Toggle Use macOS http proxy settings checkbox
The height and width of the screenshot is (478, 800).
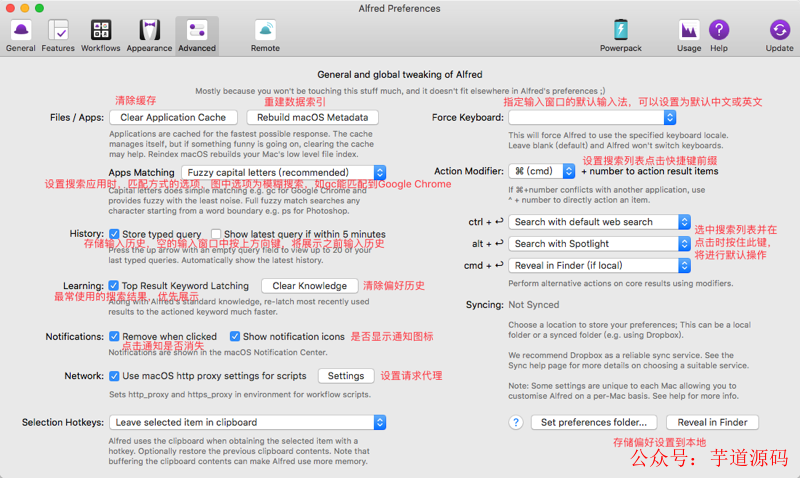(x=114, y=376)
